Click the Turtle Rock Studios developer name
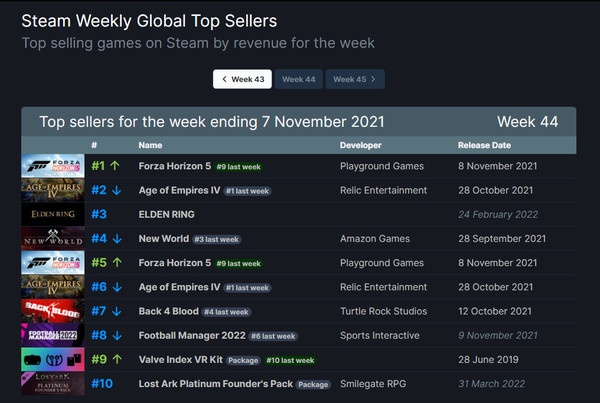This screenshot has height=403, width=600. click(x=383, y=311)
